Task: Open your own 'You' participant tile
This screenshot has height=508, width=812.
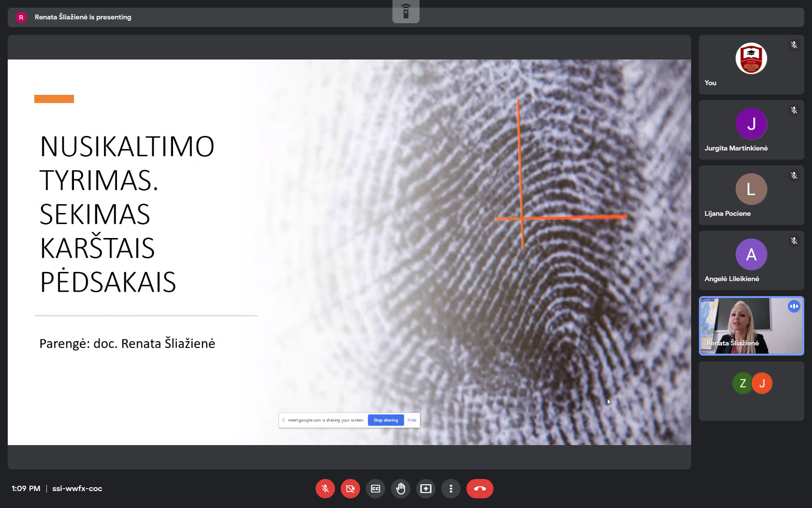Action: pyautogui.click(x=752, y=64)
